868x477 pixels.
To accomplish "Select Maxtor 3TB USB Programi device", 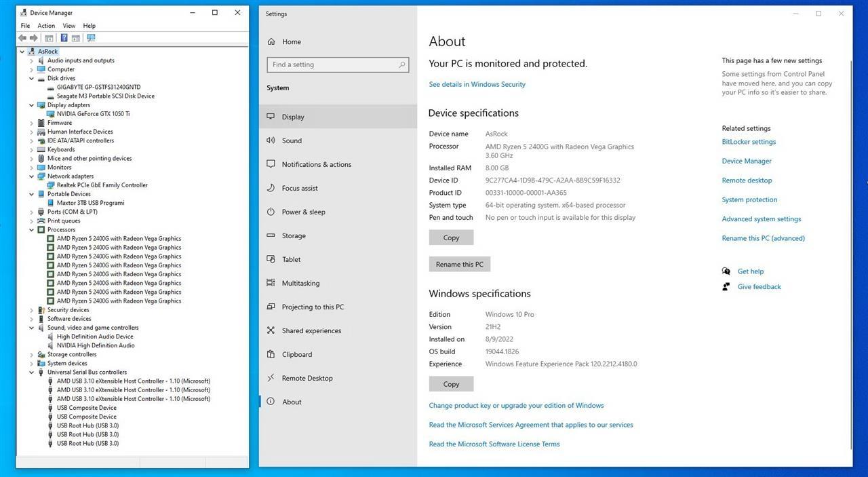I will click(x=90, y=203).
